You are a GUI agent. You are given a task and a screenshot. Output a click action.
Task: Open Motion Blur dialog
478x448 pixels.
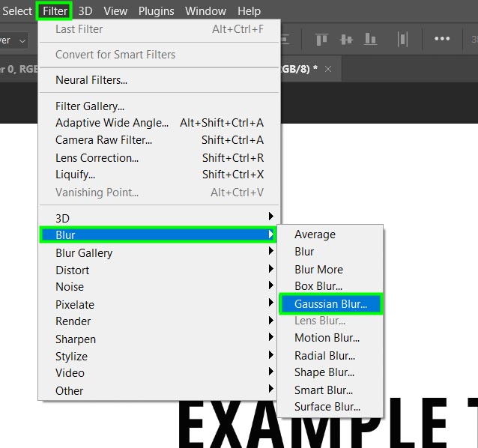(x=330, y=338)
